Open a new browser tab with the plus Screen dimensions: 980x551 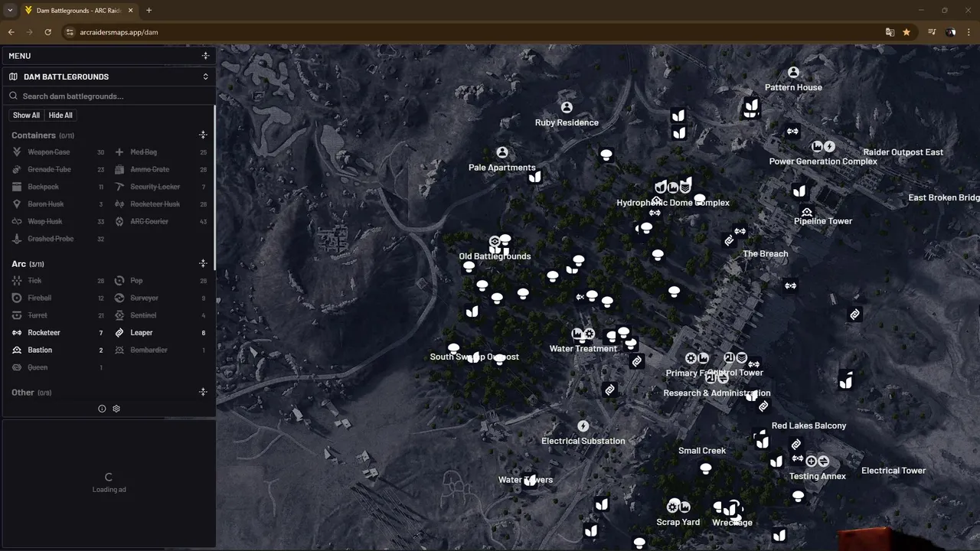tap(149, 11)
